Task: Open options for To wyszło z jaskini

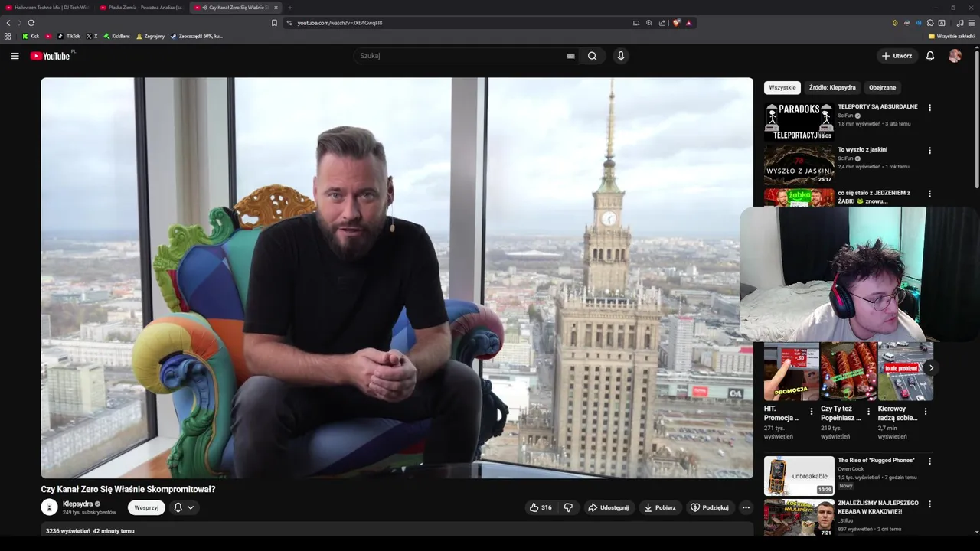Action: point(929,151)
